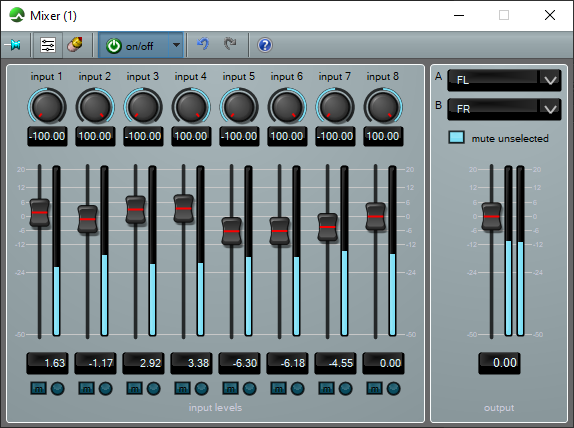The height and width of the screenshot is (428, 574).
Task: Mute input 1 with its m button
Action: coord(38,388)
